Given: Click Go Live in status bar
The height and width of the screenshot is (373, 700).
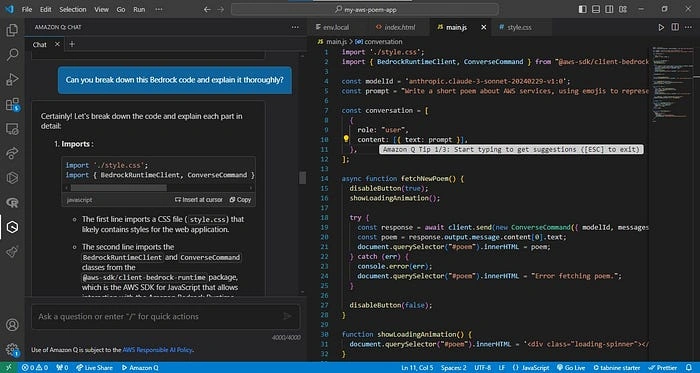Looking at the screenshot, I should point(571,368).
